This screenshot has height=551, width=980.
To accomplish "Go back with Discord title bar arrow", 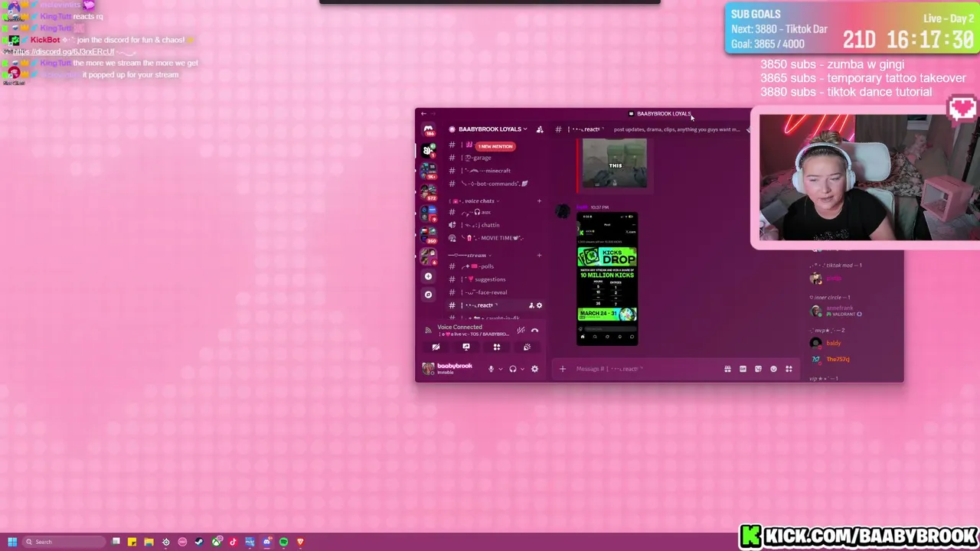I will coord(423,114).
